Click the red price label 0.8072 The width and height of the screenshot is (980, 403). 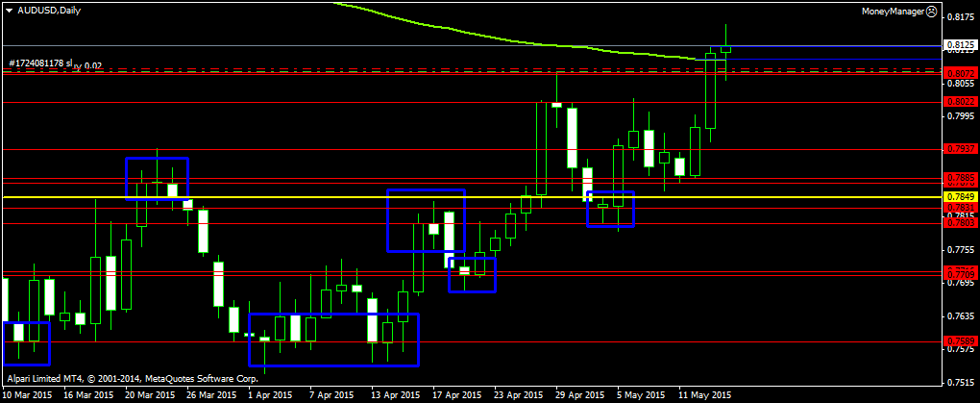tap(961, 74)
